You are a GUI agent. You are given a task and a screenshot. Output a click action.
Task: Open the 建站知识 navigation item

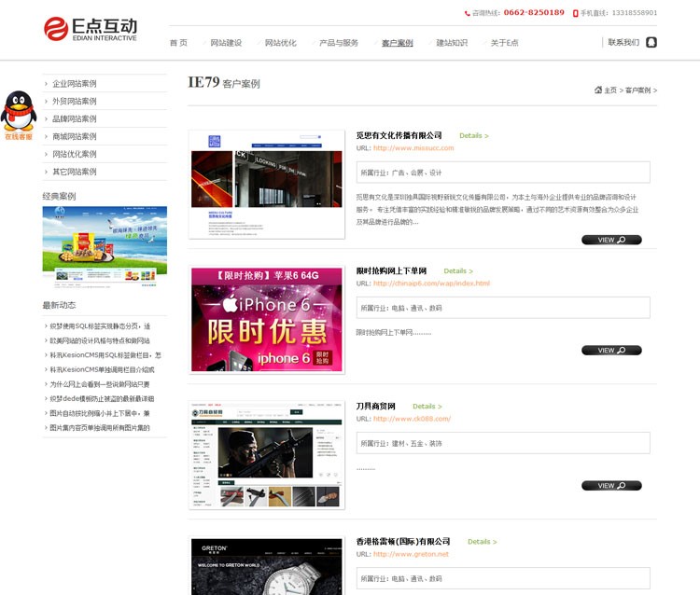452,43
